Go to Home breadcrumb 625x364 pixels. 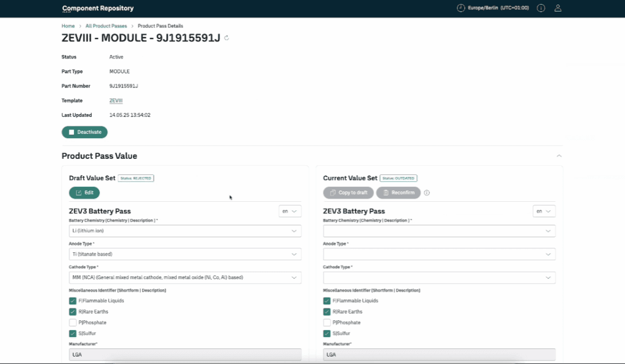(68, 26)
